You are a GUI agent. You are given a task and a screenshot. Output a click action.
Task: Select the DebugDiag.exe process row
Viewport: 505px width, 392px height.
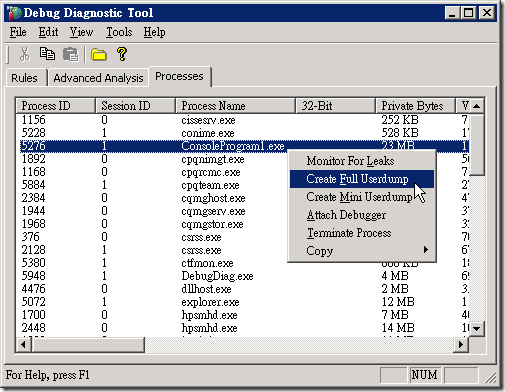click(x=242, y=276)
